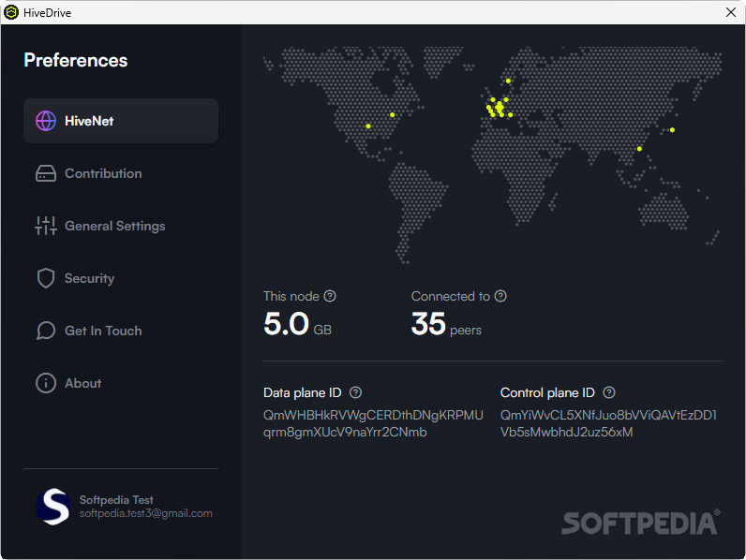Close the HiveDrive window
Image resolution: width=746 pixels, height=560 pixels.
coord(731,12)
